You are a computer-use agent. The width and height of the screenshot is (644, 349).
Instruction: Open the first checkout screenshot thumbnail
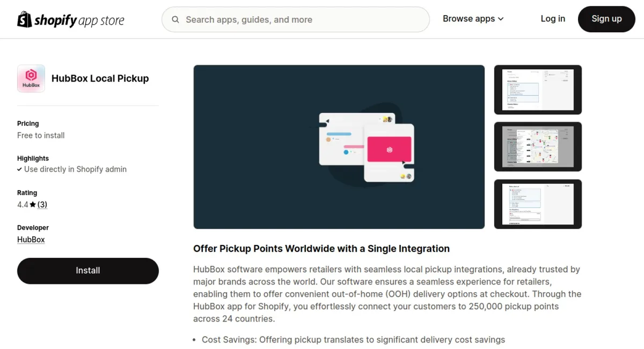[x=538, y=90]
